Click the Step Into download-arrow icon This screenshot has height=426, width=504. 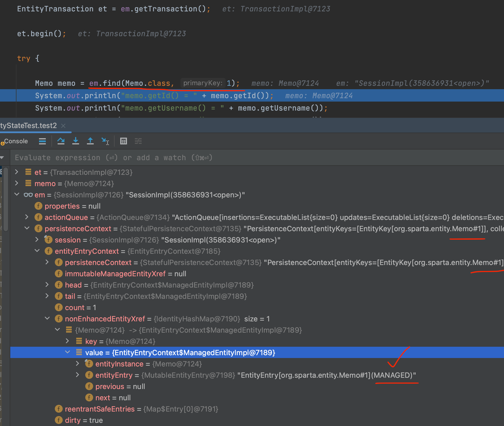click(75, 141)
